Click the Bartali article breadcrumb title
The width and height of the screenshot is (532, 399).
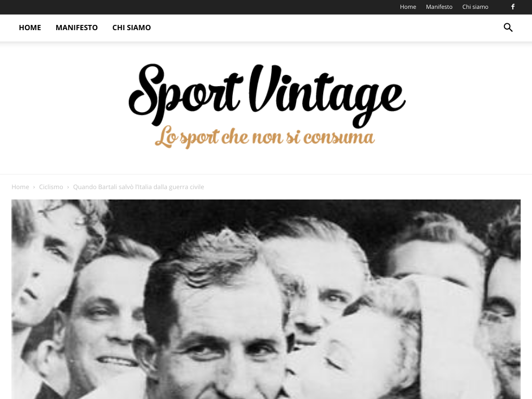tap(138, 187)
